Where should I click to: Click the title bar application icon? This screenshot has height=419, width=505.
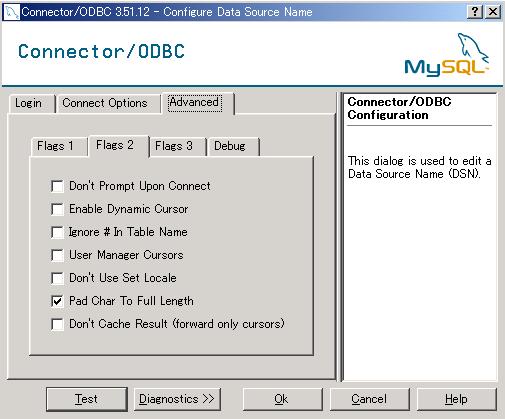[x=11, y=12]
